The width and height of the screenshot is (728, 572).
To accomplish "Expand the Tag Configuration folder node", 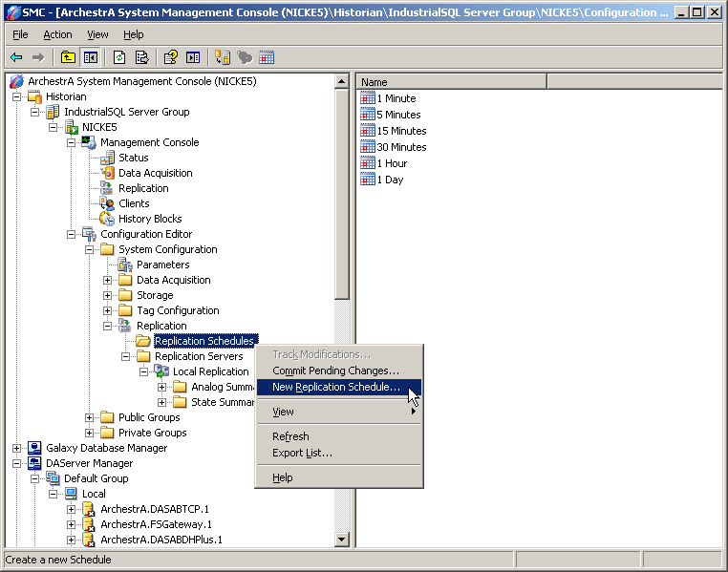I will (107, 310).
